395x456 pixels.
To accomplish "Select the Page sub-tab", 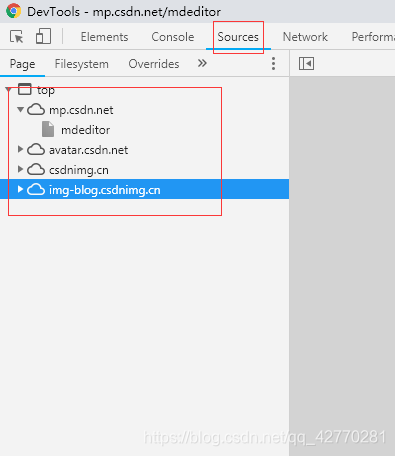I will point(22,64).
